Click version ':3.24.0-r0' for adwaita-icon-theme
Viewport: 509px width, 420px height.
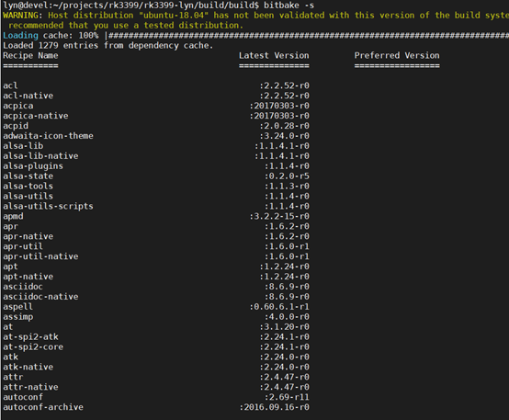tap(284, 136)
